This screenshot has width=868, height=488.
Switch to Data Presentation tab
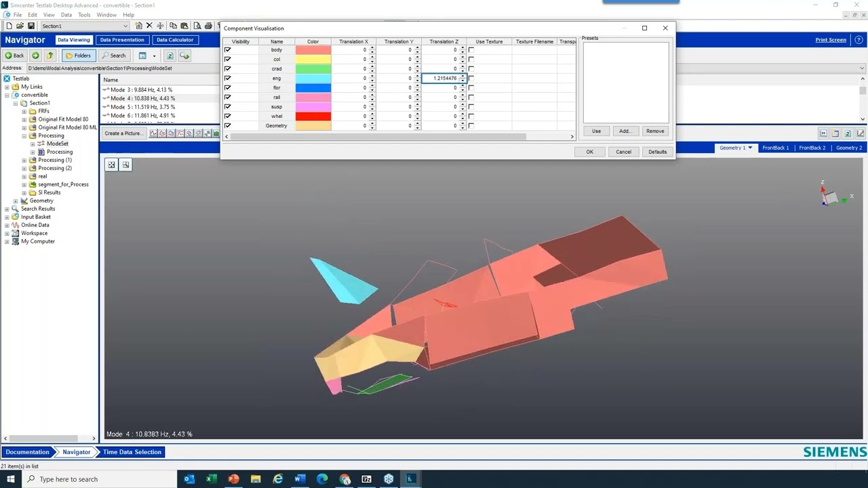pos(122,40)
